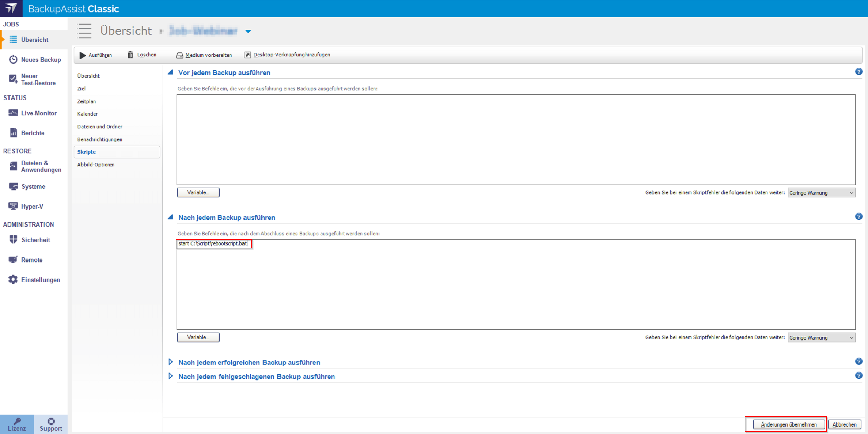The height and width of the screenshot is (434, 868).
Task: Click the hamburger menu icon beside Übersicht
Action: (x=84, y=31)
